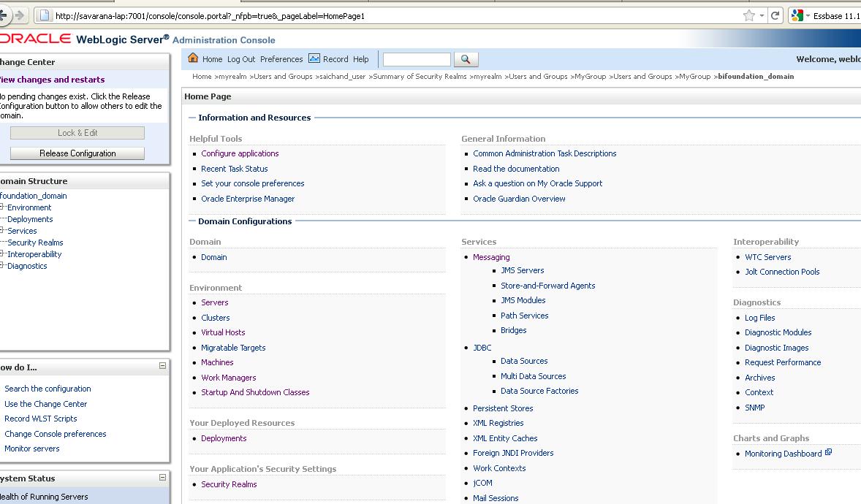Open the search engine dropdown arrow

pyautogui.click(x=808, y=16)
